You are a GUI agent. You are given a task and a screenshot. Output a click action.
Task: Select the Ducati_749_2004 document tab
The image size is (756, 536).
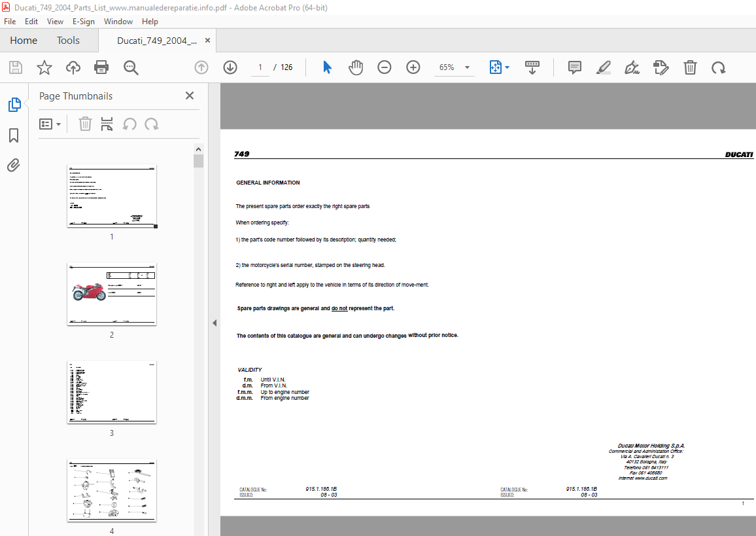tap(157, 41)
